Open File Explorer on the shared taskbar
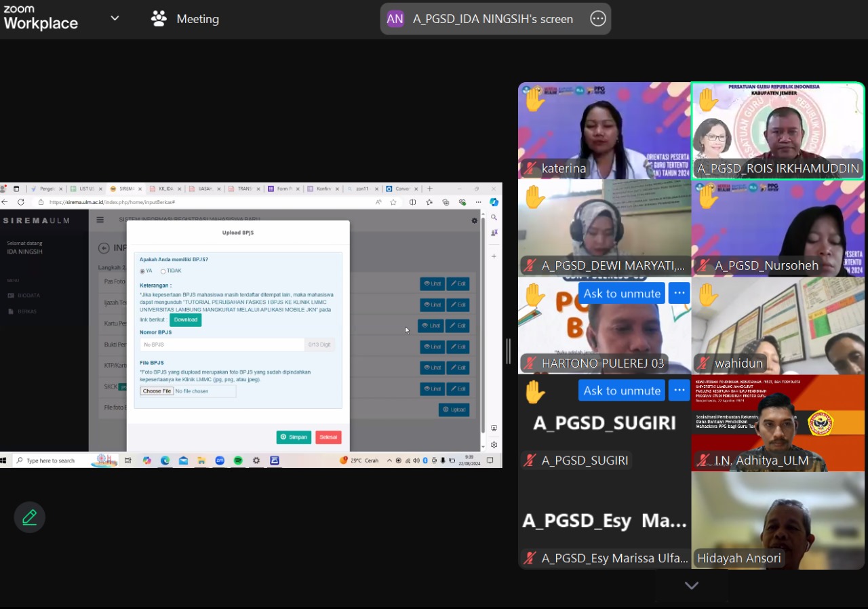Viewport: 868px width, 609px height. [x=201, y=460]
